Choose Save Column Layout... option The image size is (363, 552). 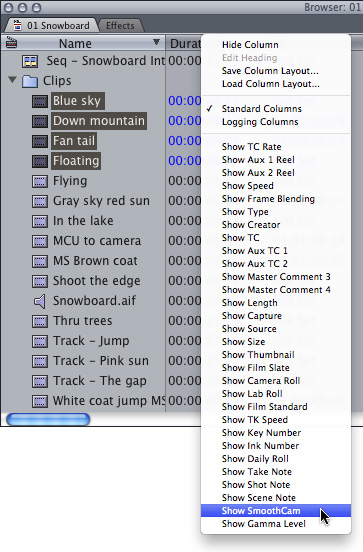point(270,71)
